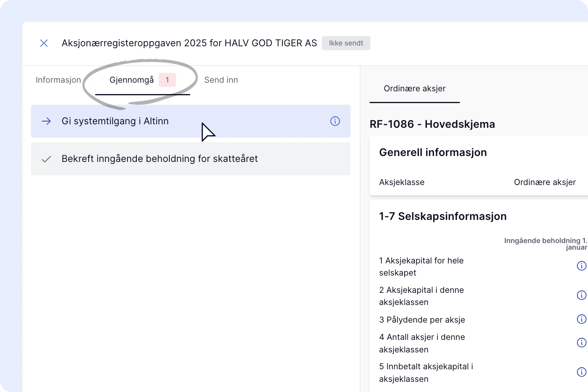This screenshot has width=588, height=392.
Task: Show info for Aksjekapital i denne aksjeklassen
Action: coord(581,295)
